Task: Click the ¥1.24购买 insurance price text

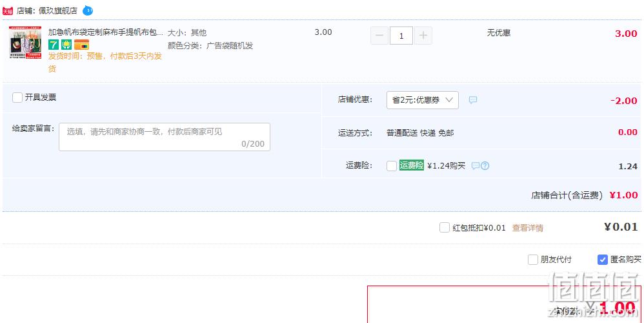Action: [446, 165]
